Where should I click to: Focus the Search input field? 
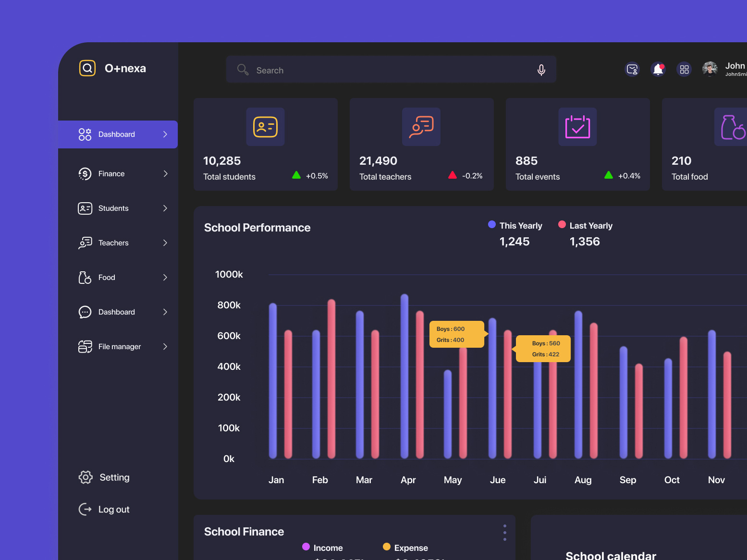click(x=391, y=70)
